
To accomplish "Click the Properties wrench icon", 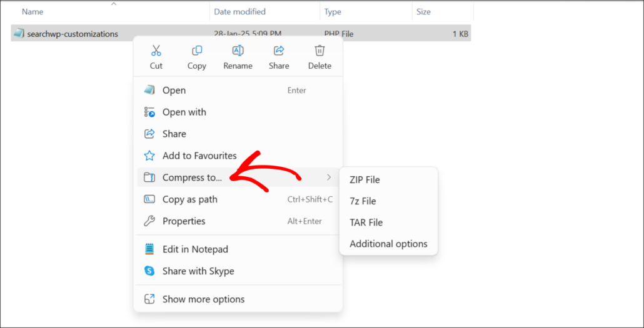I will coord(149,221).
